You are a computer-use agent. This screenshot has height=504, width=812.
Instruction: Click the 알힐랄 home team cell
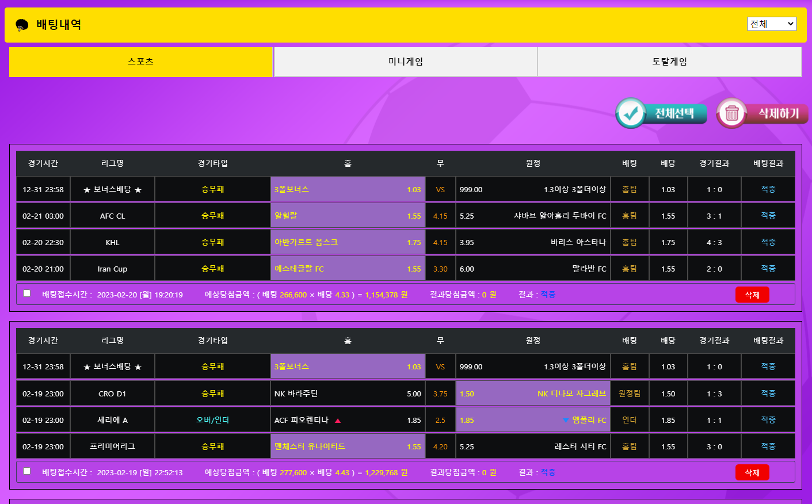click(x=348, y=216)
